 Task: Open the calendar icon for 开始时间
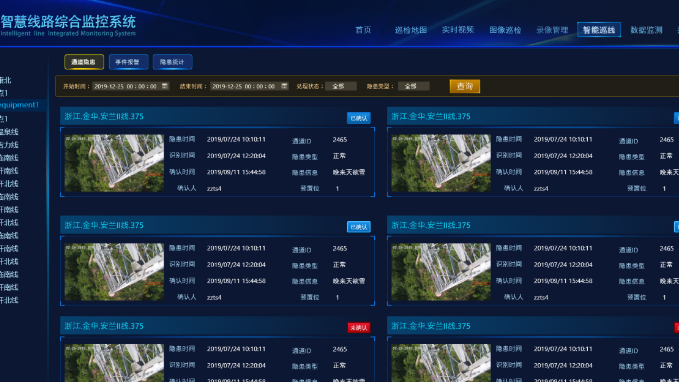pyautogui.click(x=165, y=86)
